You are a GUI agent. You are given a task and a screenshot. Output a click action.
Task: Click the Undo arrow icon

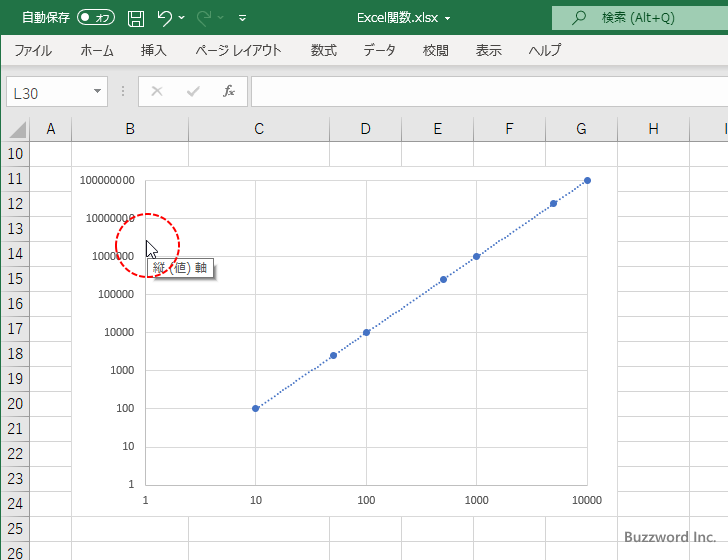[166, 18]
